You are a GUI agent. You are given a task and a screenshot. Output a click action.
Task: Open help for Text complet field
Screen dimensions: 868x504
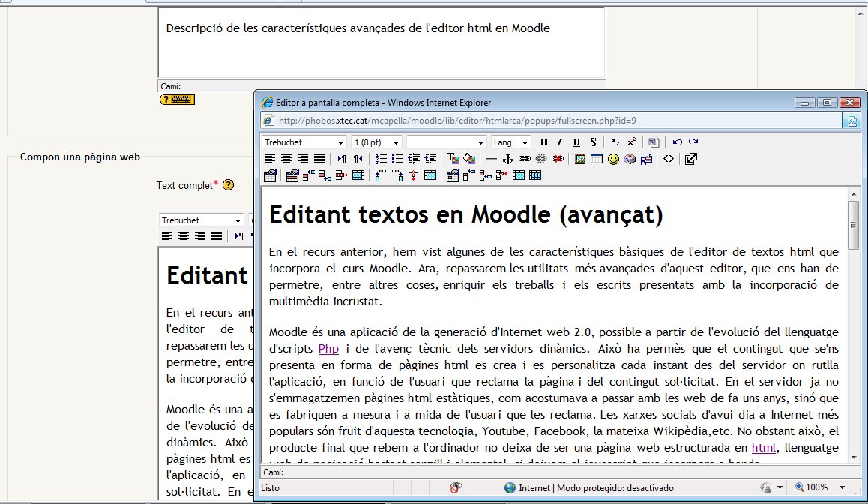click(x=228, y=185)
